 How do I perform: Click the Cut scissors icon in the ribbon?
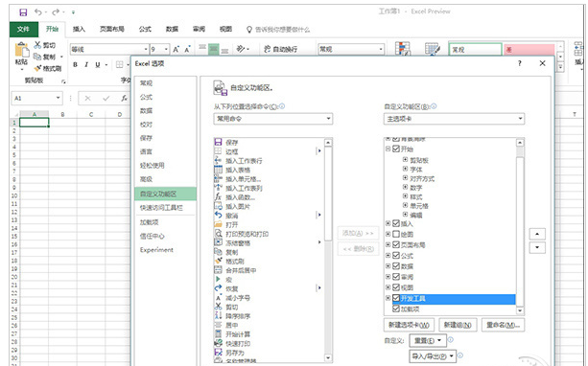(37, 45)
